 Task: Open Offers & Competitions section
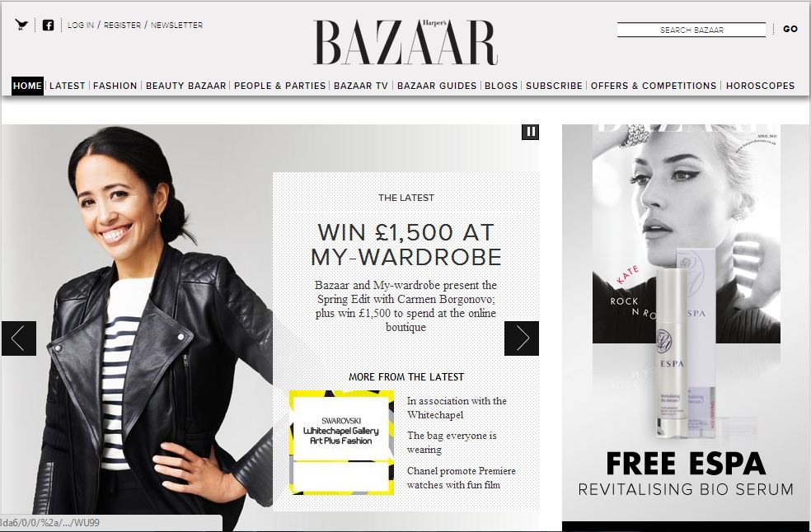click(x=654, y=86)
